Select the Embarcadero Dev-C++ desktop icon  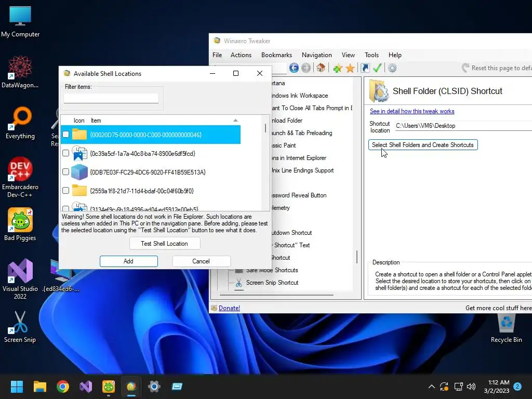(x=20, y=177)
